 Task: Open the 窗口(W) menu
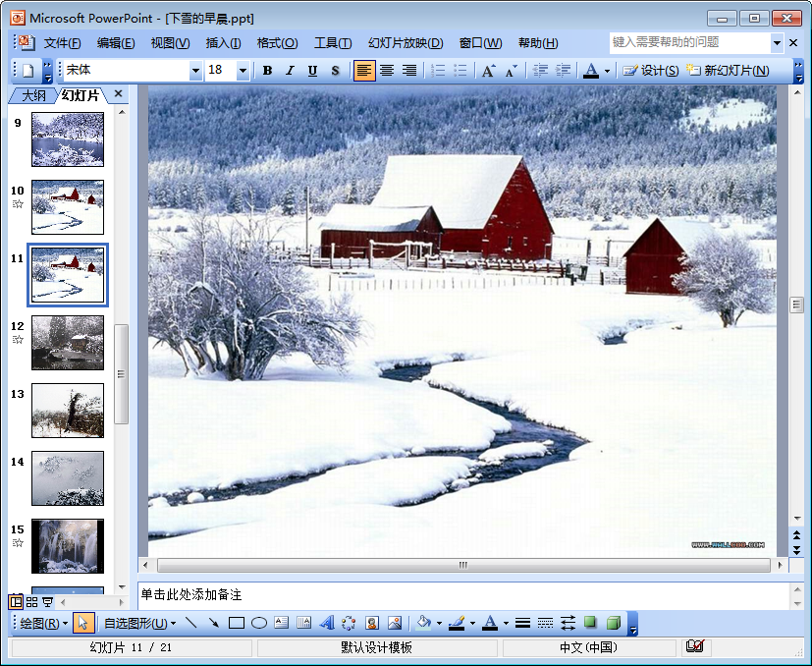point(480,43)
